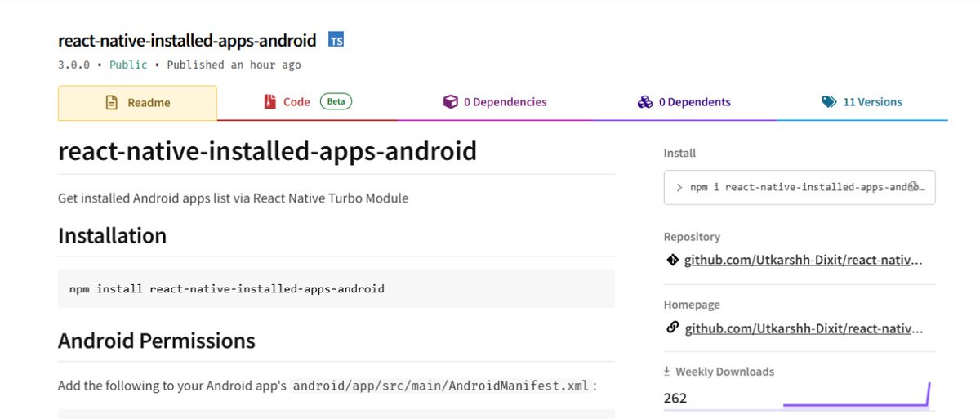This screenshot has height=419, width=980.
Task: Click the Public visibility label
Action: click(128, 65)
